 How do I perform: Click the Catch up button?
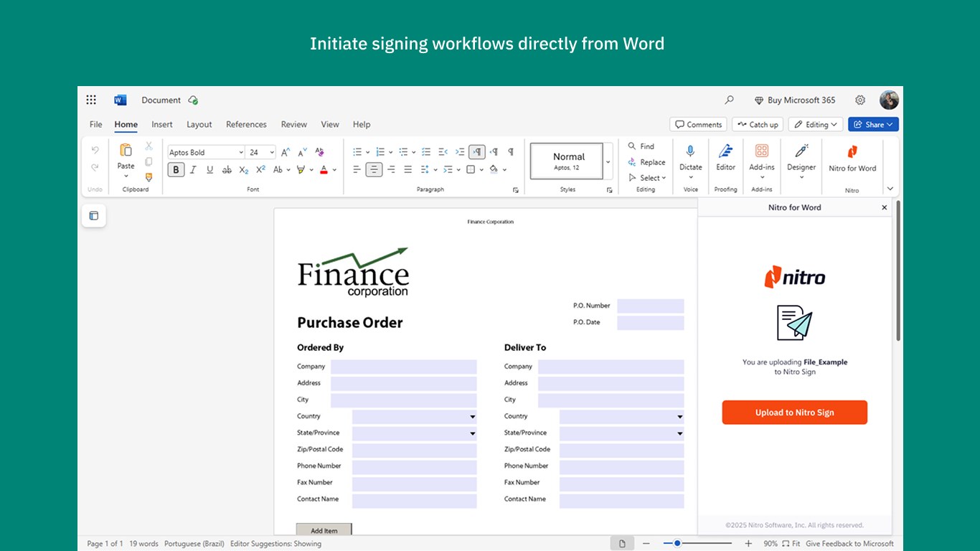(x=758, y=124)
